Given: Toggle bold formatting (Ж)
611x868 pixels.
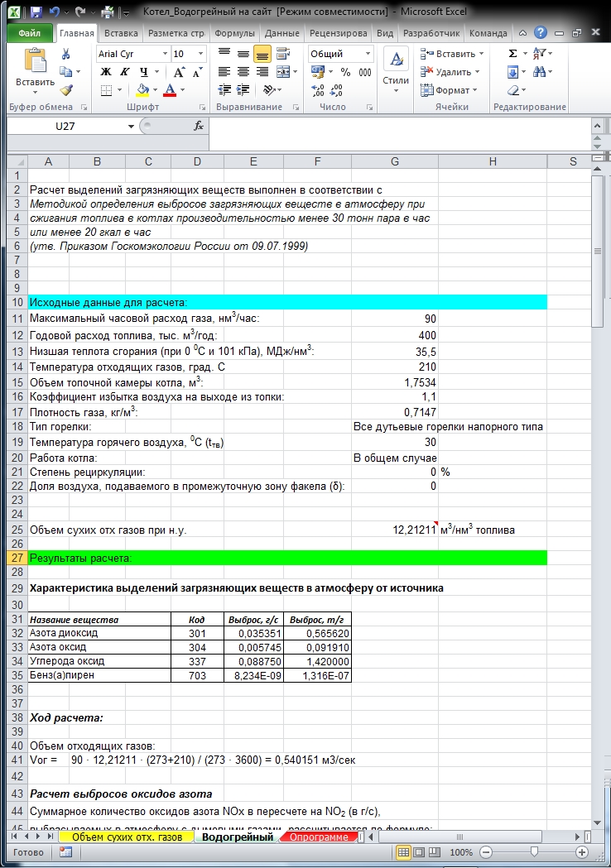Looking at the screenshot, I should tap(106, 72).
